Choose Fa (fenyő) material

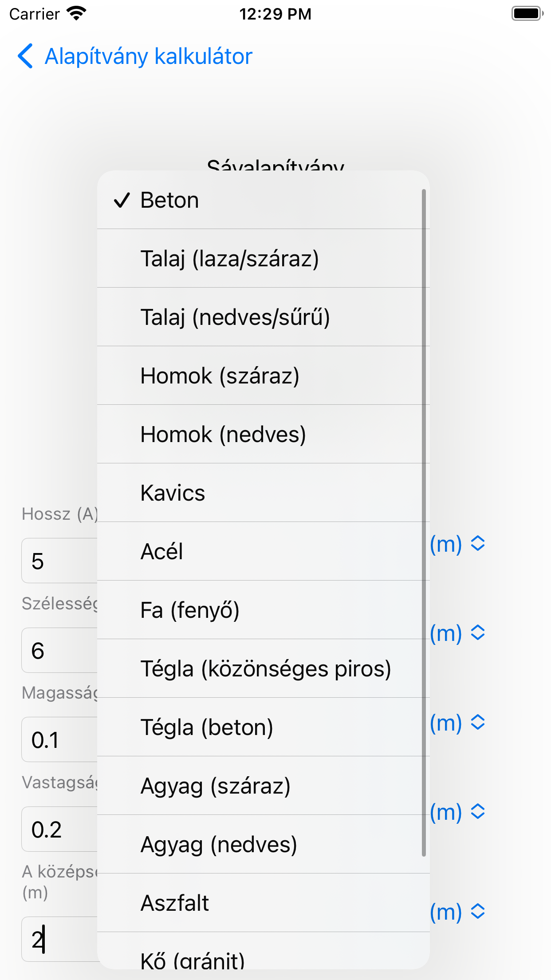[264, 610]
